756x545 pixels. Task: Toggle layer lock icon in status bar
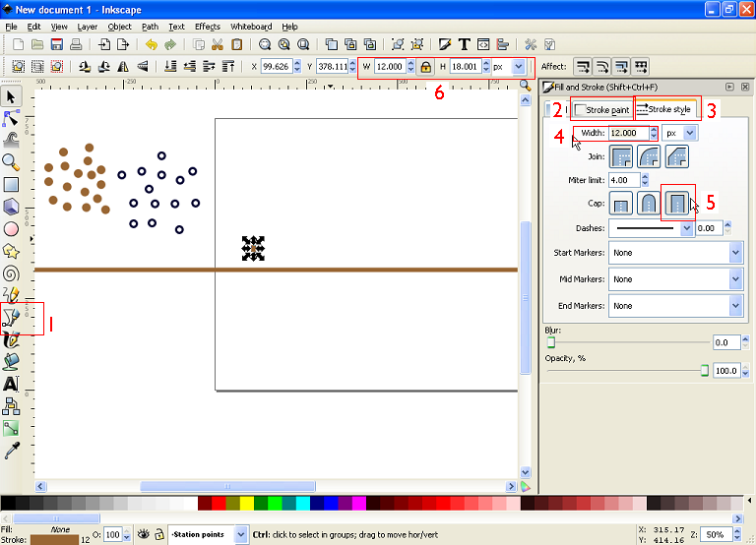[159, 534]
